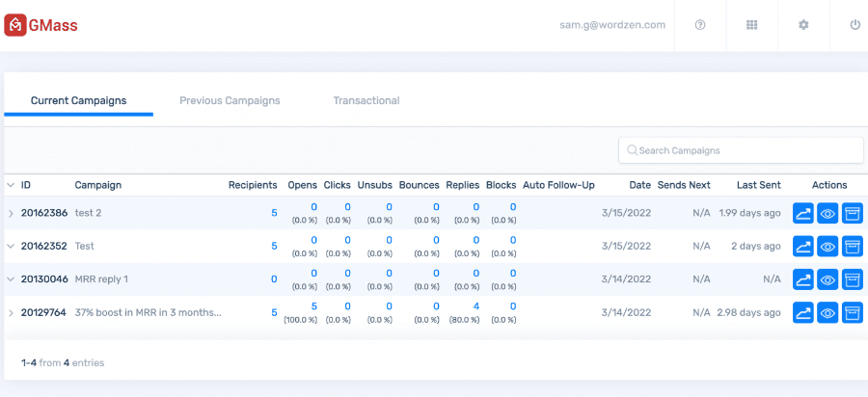Screen dimensions: 868x397
Task: Sort by Unsubs column header
Action: point(375,185)
